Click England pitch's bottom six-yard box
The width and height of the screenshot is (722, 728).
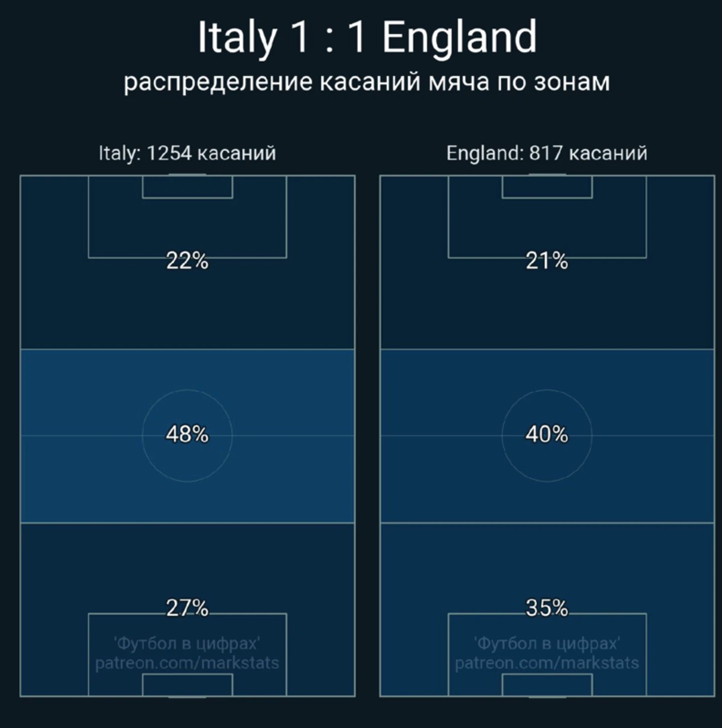tap(547, 685)
